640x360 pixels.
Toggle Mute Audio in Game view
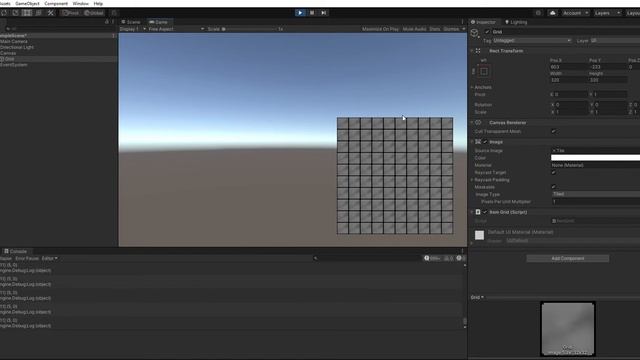414,29
